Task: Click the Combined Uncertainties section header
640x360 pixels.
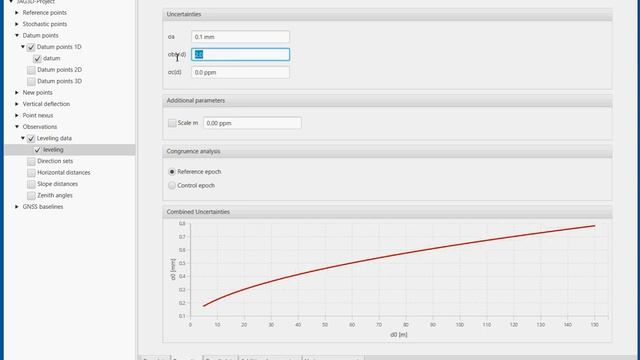Action: [x=387, y=212]
